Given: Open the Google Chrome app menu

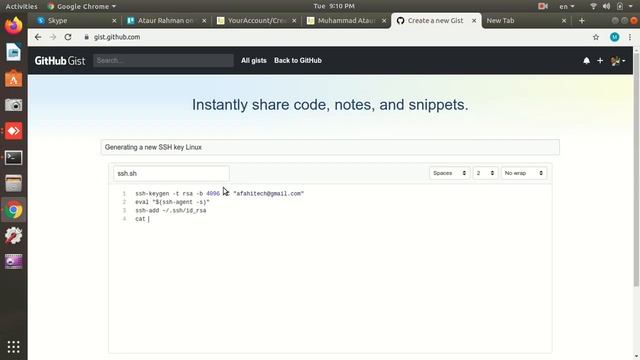Looking at the screenshot, I should (x=82, y=6).
